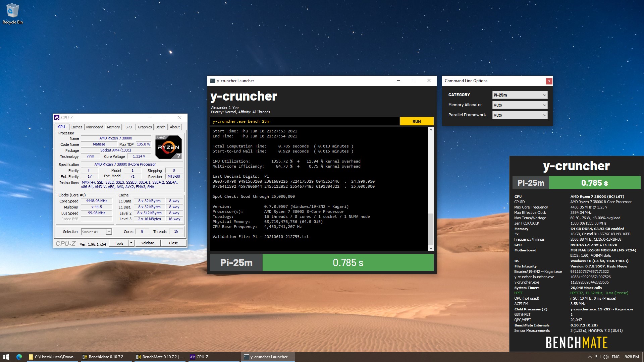The image size is (644, 362).
Task: Click the Validate button in CPU-Z
Action: (148, 243)
